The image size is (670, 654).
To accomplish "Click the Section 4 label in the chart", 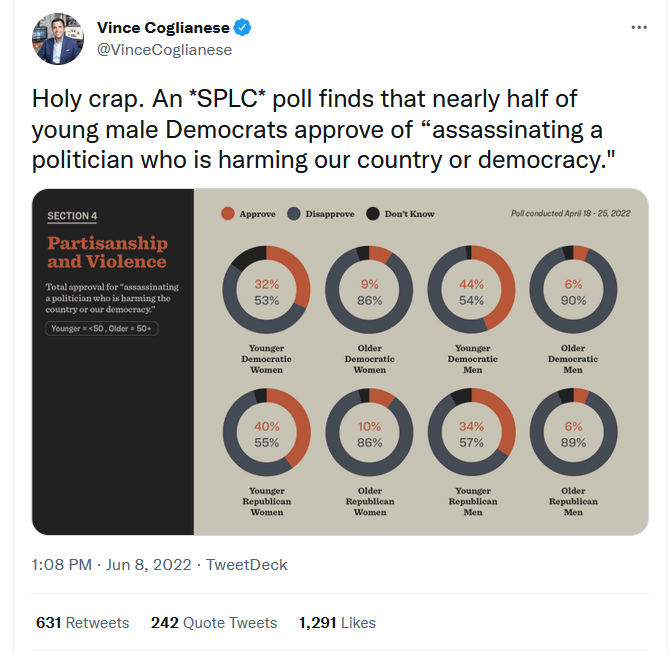I will pos(72,216).
